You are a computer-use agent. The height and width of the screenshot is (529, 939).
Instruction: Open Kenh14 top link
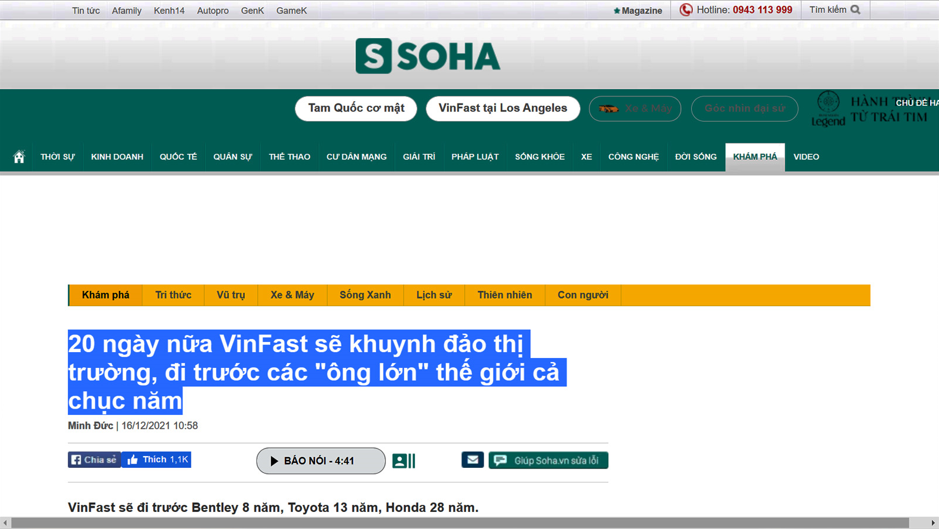169,11
